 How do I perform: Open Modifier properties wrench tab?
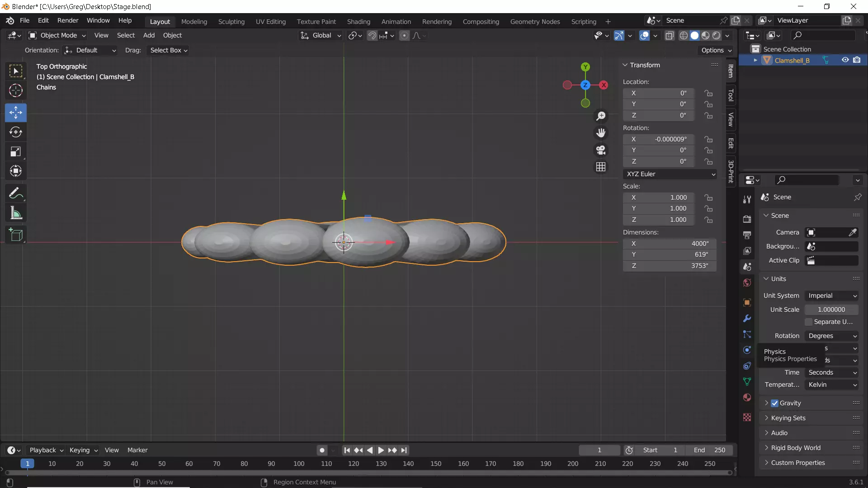(747, 319)
